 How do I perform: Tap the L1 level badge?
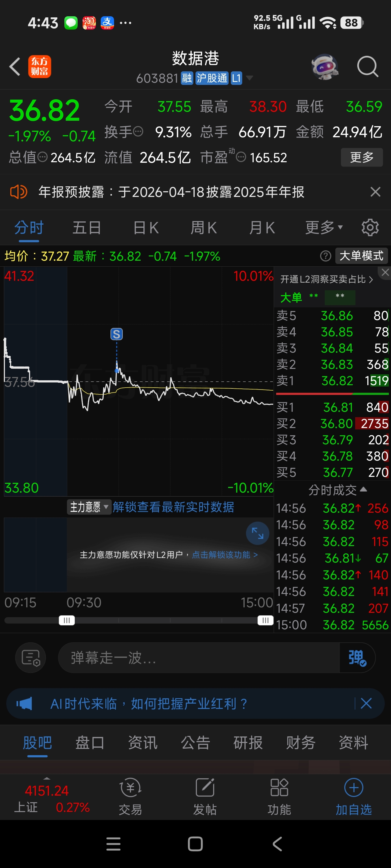point(236,78)
